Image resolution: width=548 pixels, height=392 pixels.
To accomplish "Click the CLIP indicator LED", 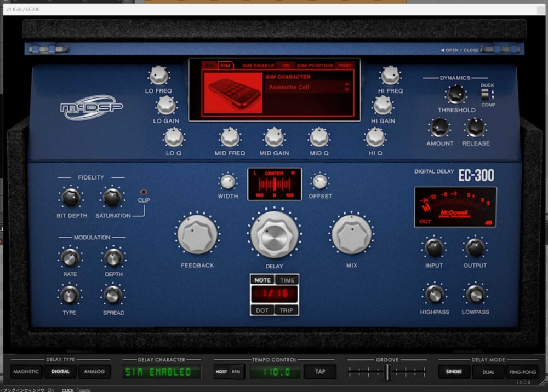I will pos(143,192).
